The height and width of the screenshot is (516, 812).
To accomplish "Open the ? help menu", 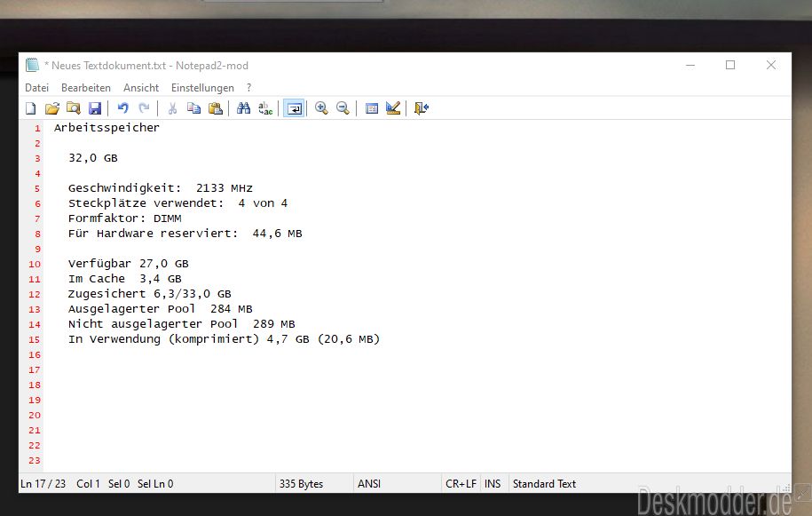I will point(249,88).
